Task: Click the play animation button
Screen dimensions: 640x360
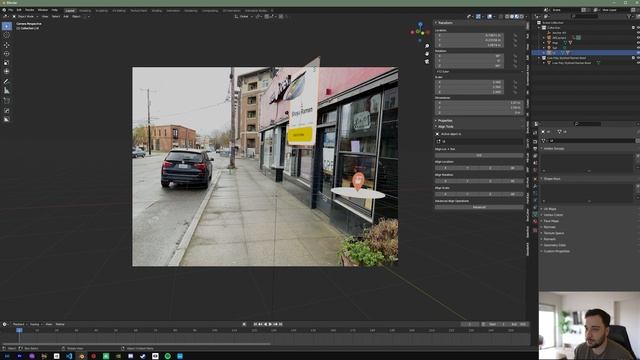Action: pyautogui.click(x=270, y=324)
